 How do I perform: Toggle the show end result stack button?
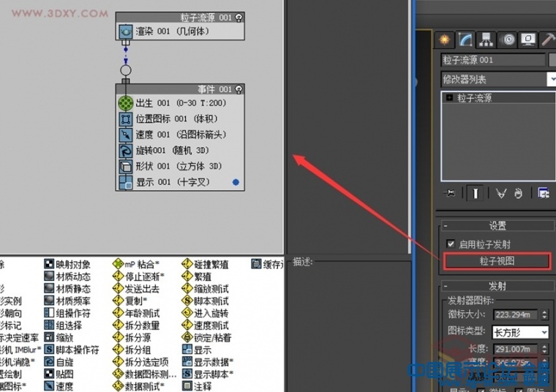475,193
